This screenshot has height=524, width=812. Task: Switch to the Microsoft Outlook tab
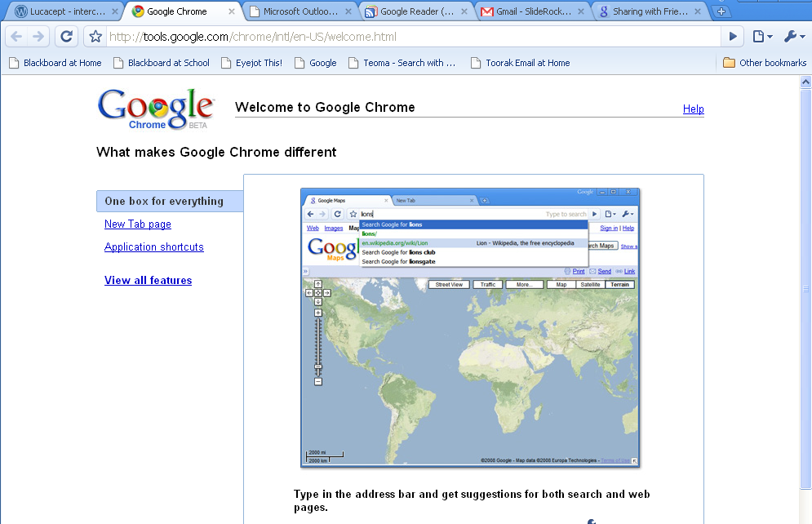(x=299, y=12)
